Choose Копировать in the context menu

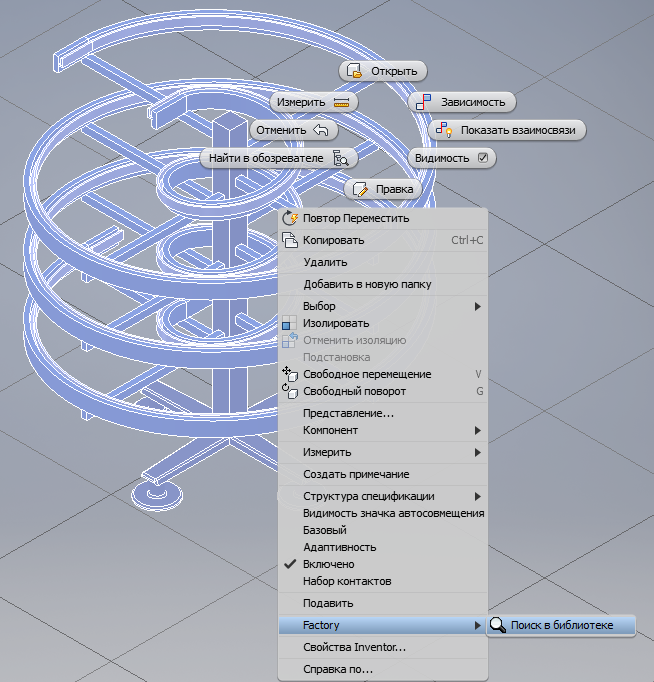coord(383,240)
